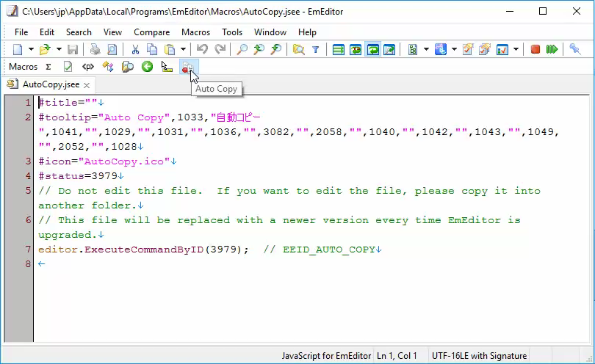Expand dropdown arrow next to Customize icon

[x=516, y=49]
